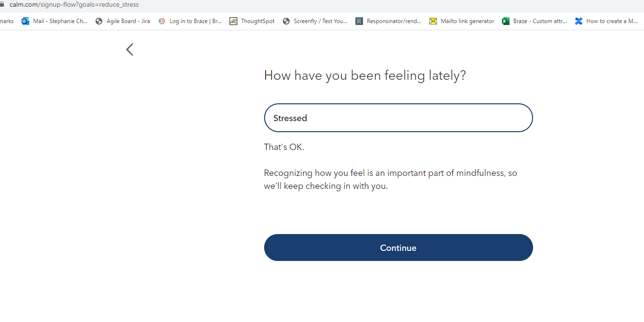Open the Responsinator/rend bookmark label

[x=394, y=21]
